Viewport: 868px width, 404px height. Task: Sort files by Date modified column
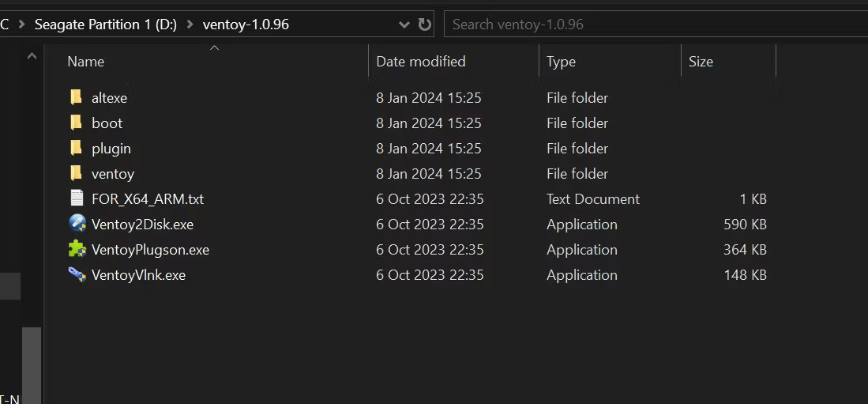[x=420, y=62]
